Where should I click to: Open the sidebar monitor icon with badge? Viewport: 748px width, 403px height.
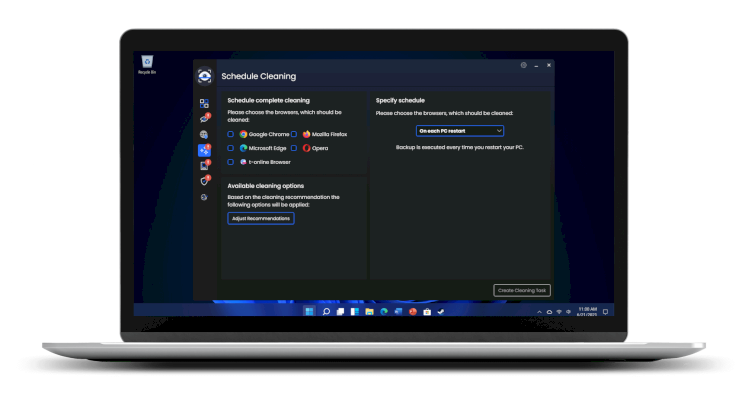tap(204, 165)
